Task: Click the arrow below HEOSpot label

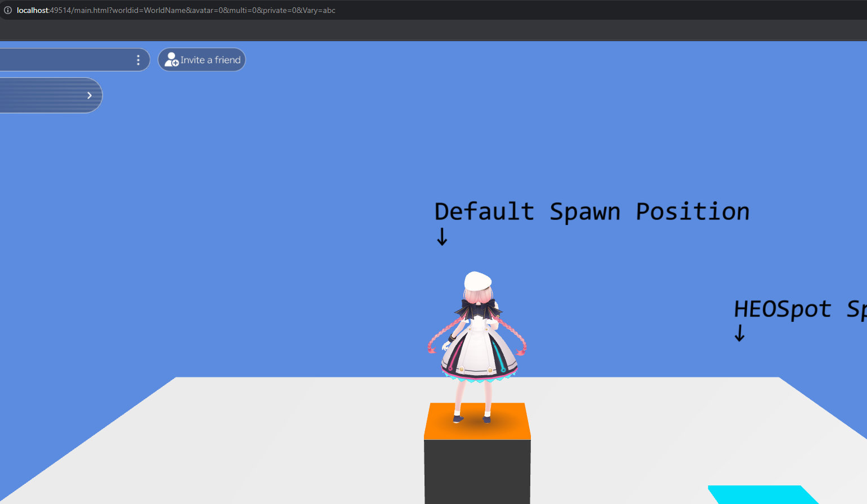Action: 739,333
